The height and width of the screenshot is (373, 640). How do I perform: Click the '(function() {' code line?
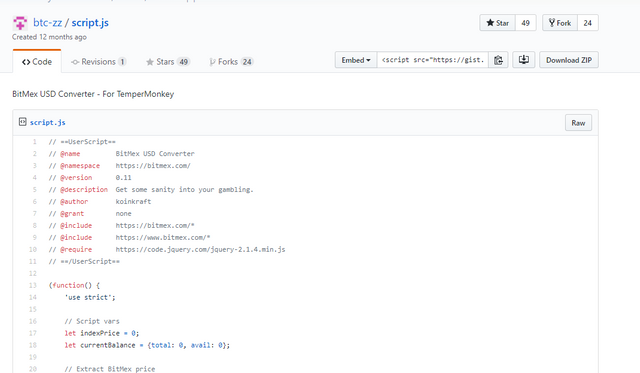pos(74,285)
